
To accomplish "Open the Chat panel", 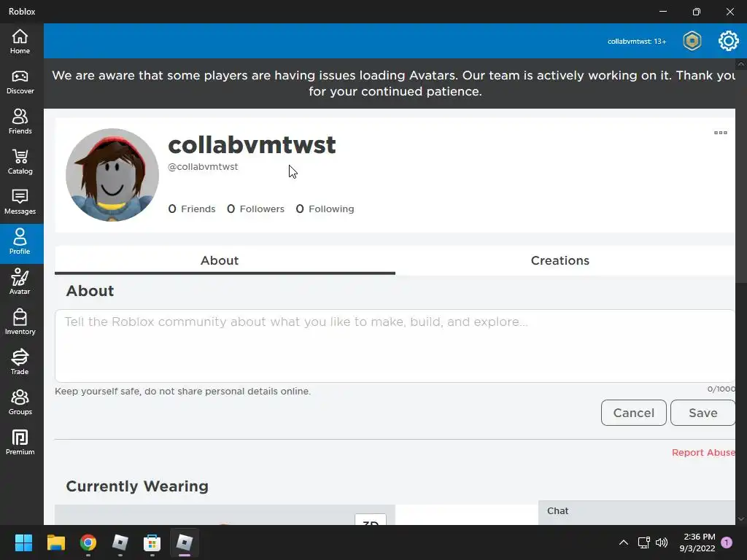I will (x=636, y=513).
